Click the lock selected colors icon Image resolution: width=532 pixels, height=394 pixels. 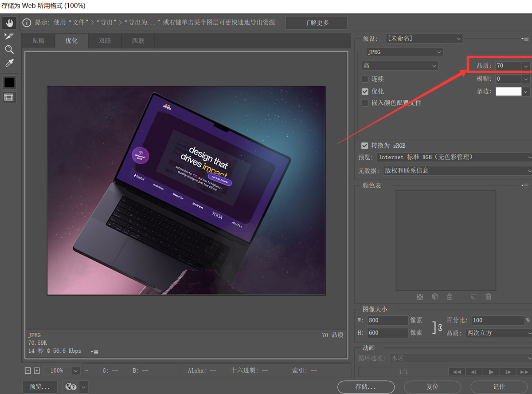450,296
